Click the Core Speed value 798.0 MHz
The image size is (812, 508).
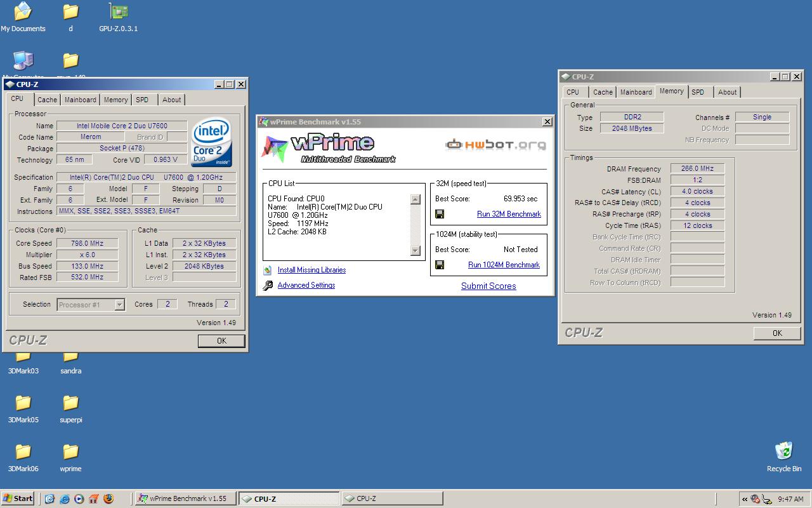point(88,243)
